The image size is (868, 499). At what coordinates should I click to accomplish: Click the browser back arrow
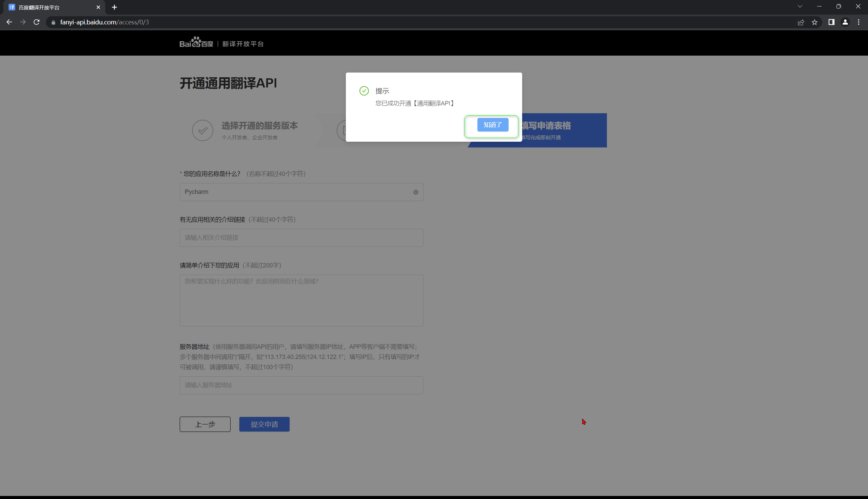[x=9, y=22]
